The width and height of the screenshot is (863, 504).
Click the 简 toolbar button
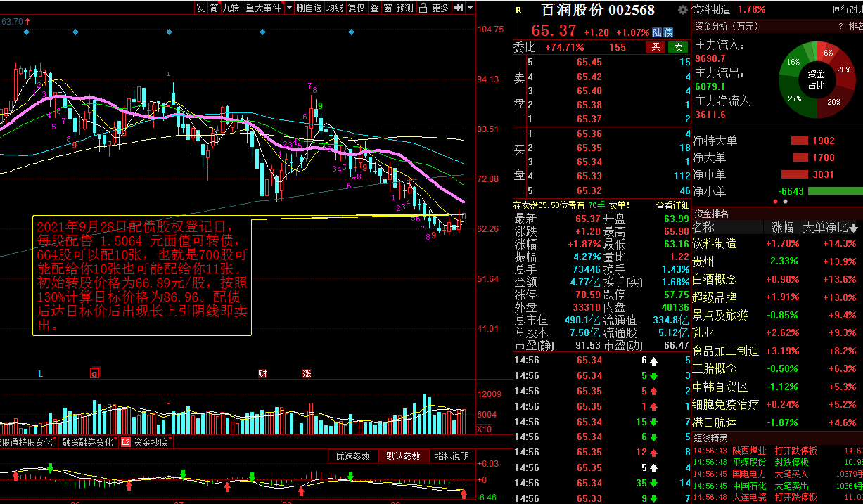(x=214, y=8)
